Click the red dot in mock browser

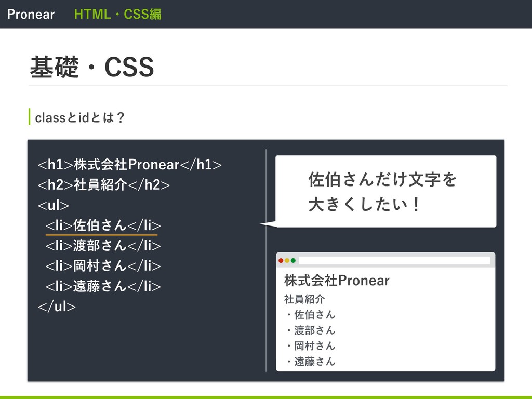[x=281, y=261]
